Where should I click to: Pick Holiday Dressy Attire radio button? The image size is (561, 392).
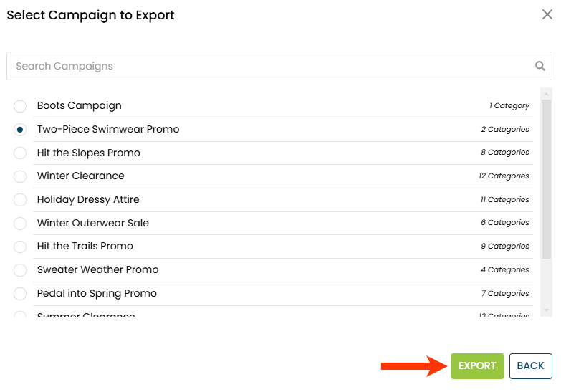(x=20, y=200)
